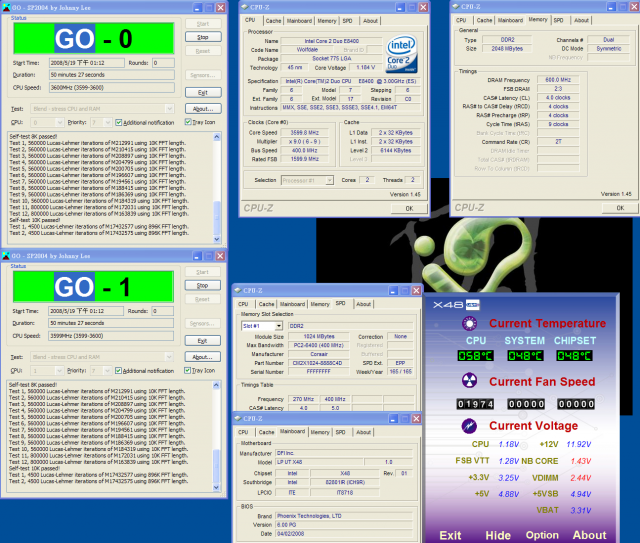The height and width of the screenshot is (543, 640).
Task: Click the MSI logo beside X48
Action: (x=472, y=305)
